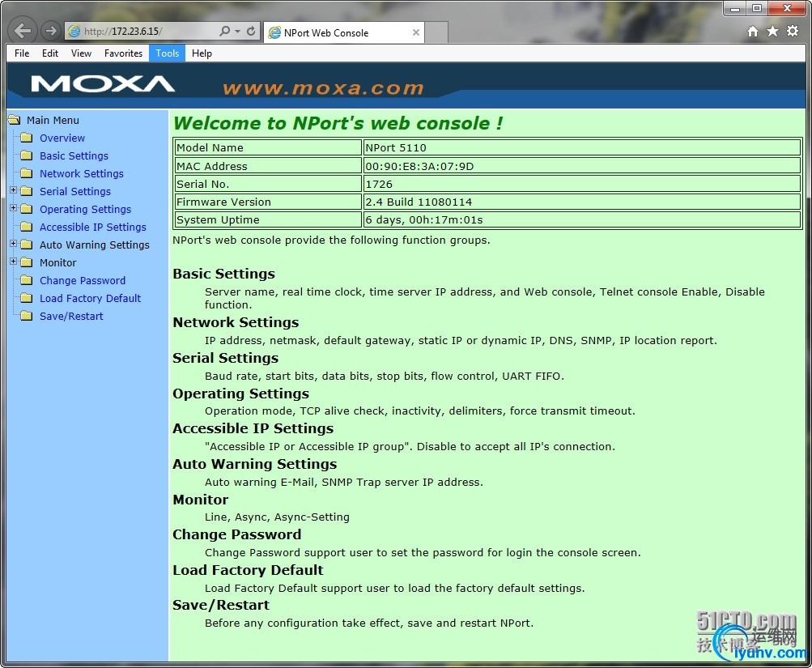Image resolution: width=812 pixels, height=668 pixels.
Task: Expand the Serial Settings tree node
Action: pyautogui.click(x=14, y=190)
